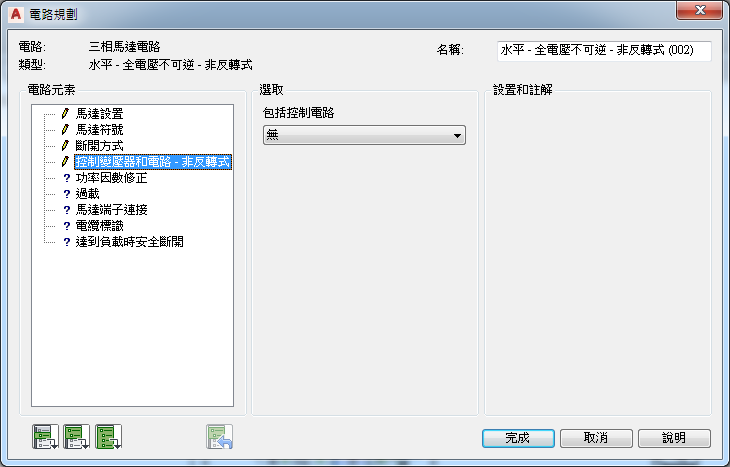Click the 取消 button
The image size is (730, 467).
coord(596,438)
